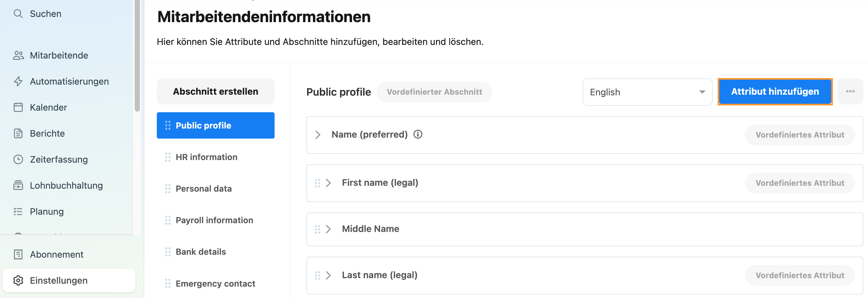Click the Automatisierungen lightning icon

18,81
